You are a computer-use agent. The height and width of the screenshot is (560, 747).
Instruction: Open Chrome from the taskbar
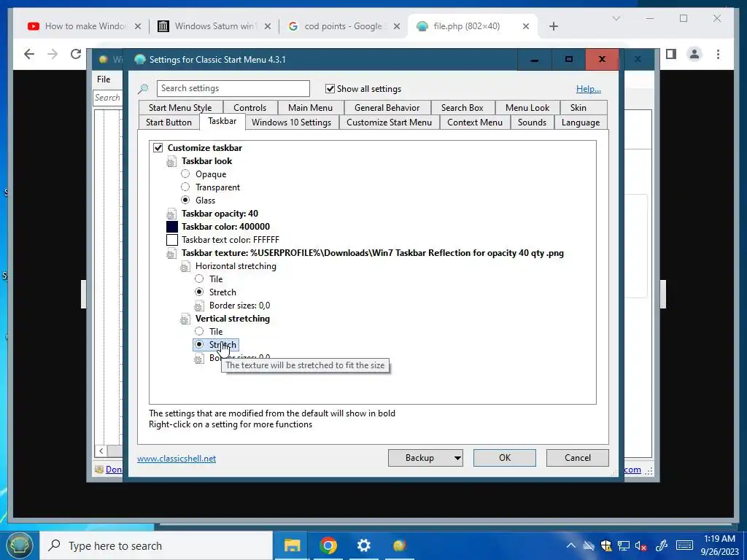pos(328,545)
